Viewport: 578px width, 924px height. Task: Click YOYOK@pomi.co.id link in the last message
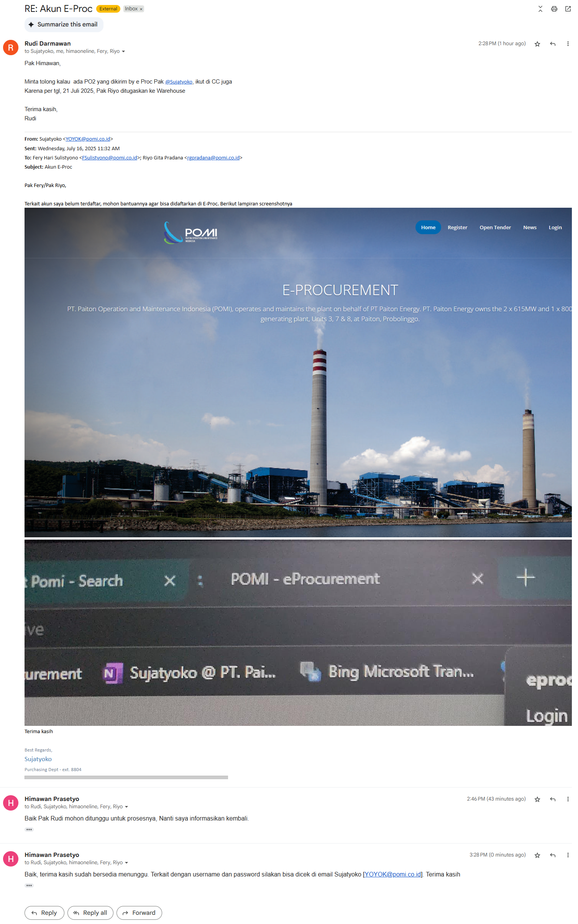pos(393,875)
